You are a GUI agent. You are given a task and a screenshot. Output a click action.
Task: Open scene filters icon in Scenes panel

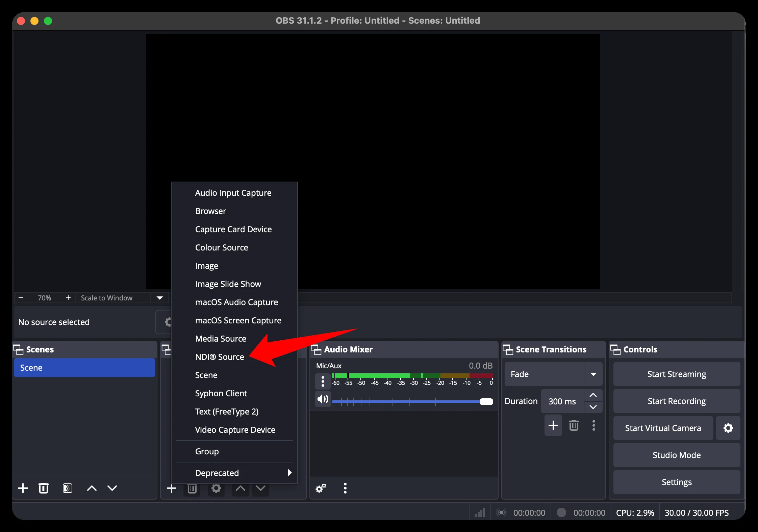[x=68, y=488]
